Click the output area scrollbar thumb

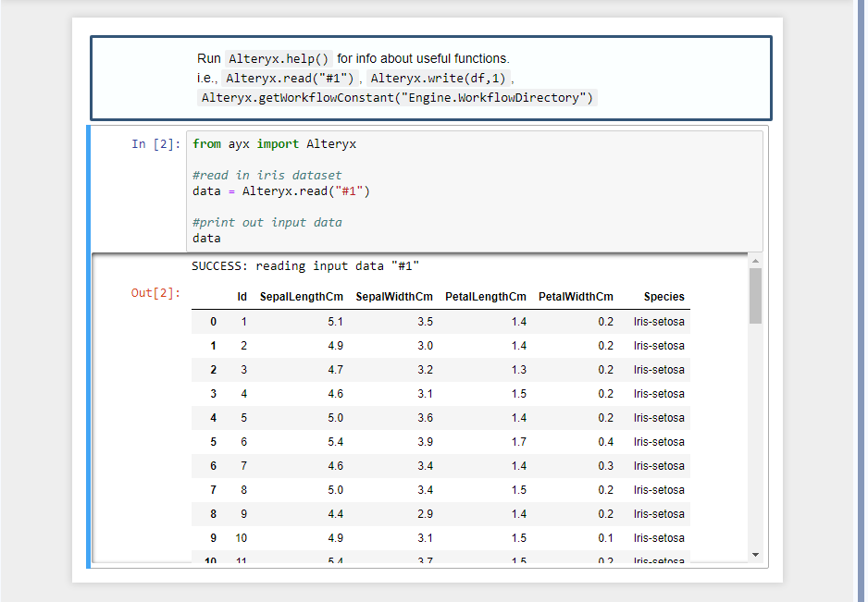[x=756, y=296]
